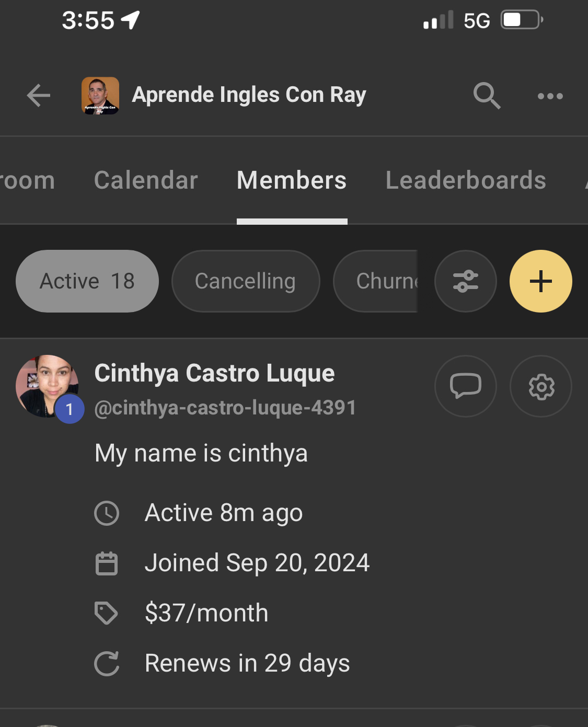Open Cinthya Castro Luque's profile name

point(214,373)
